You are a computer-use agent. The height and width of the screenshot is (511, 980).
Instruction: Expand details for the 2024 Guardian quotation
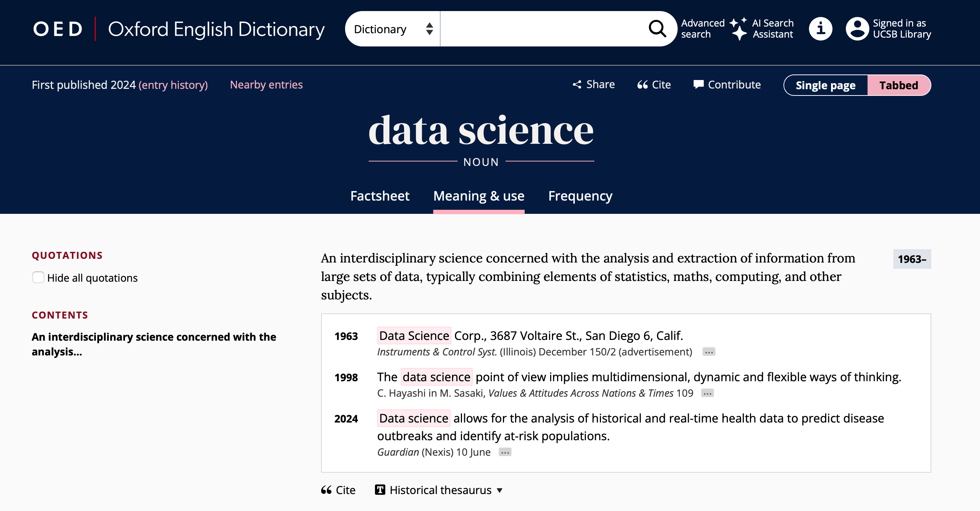pyautogui.click(x=505, y=452)
